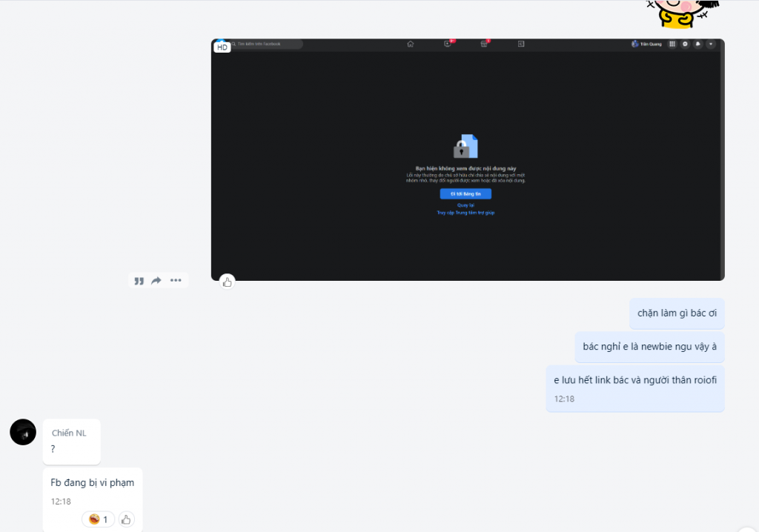Click the locked document icon in the image
Image resolution: width=759 pixels, height=532 pixels.
(x=465, y=147)
